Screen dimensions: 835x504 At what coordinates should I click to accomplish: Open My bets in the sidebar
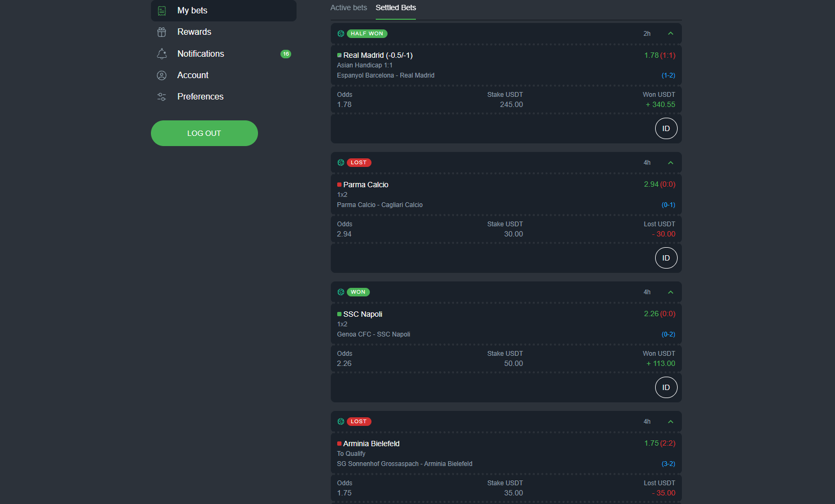tap(224, 11)
